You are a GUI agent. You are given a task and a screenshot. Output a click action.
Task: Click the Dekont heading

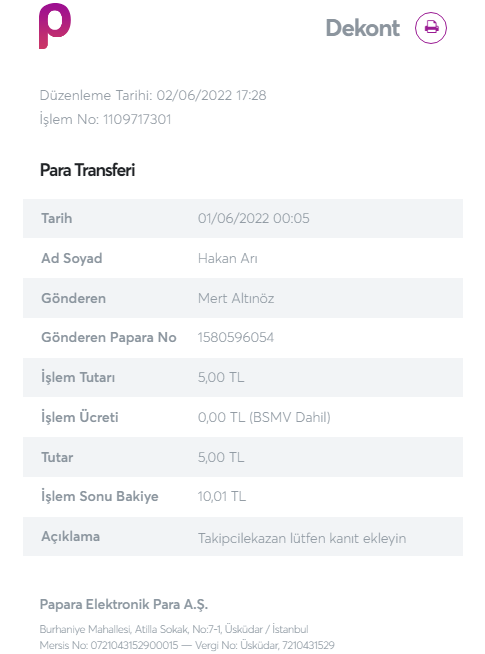[x=362, y=28]
